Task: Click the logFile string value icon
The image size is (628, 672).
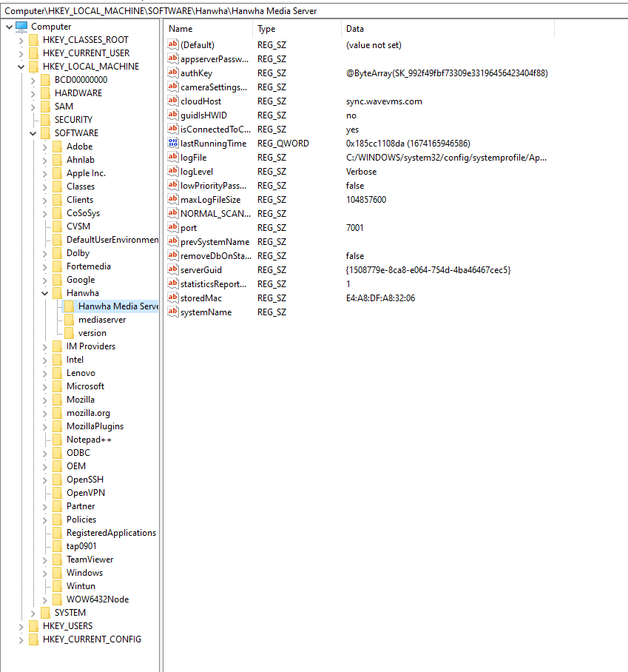Action: [x=172, y=158]
